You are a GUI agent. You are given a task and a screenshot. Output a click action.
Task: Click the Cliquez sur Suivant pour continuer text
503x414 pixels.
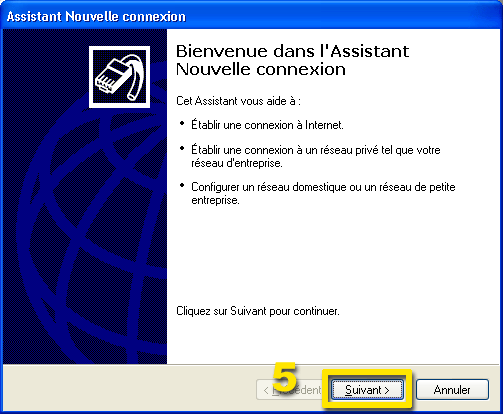tap(258, 311)
